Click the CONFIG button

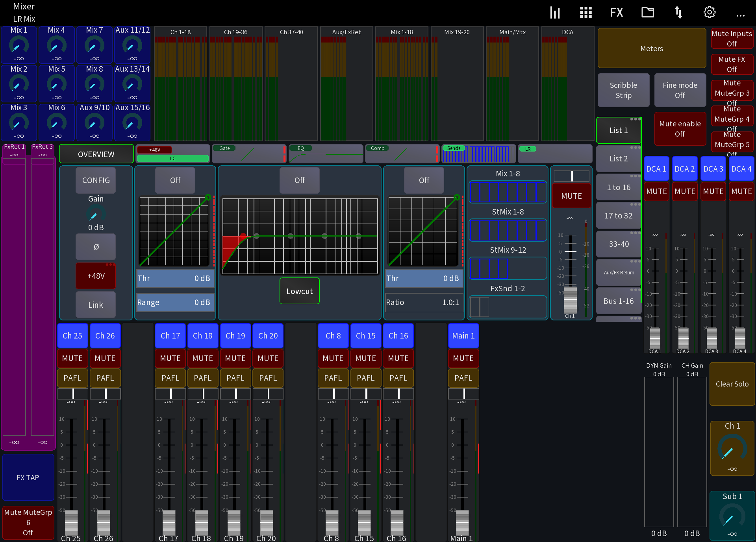click(96, 180)
